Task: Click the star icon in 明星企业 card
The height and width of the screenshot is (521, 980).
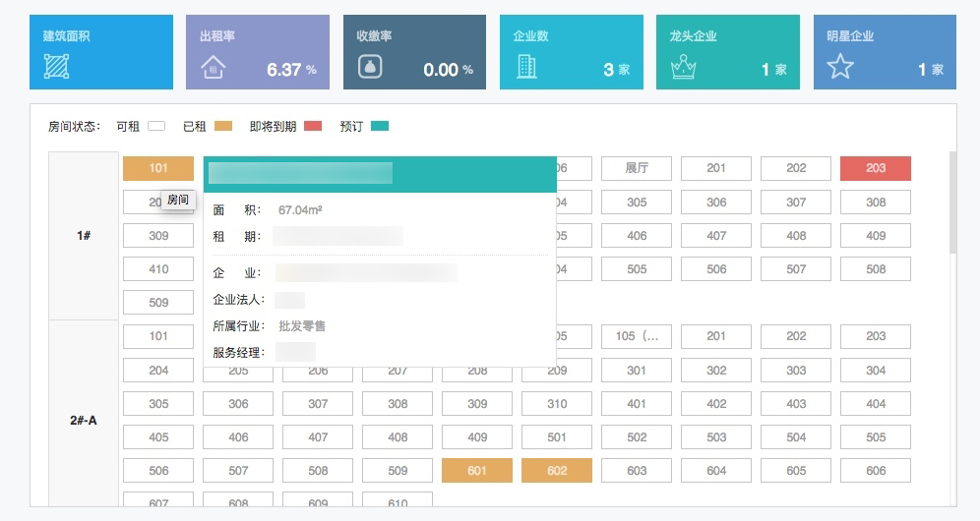Action: pyautogui.click(x=839, y=67)
